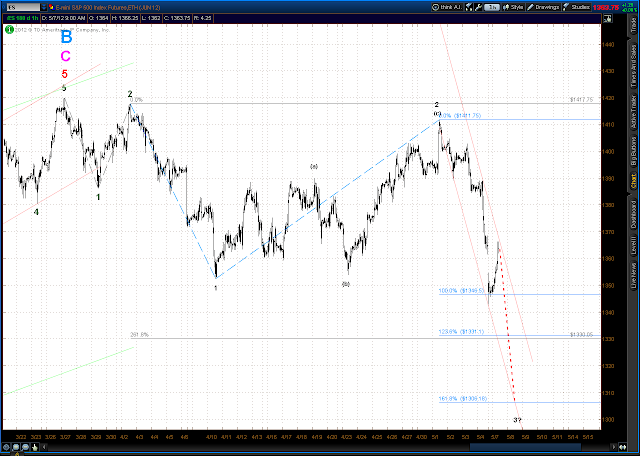Select the Chart sidebar tab
The width and height of the screenshot is (640, 456).
634,179
